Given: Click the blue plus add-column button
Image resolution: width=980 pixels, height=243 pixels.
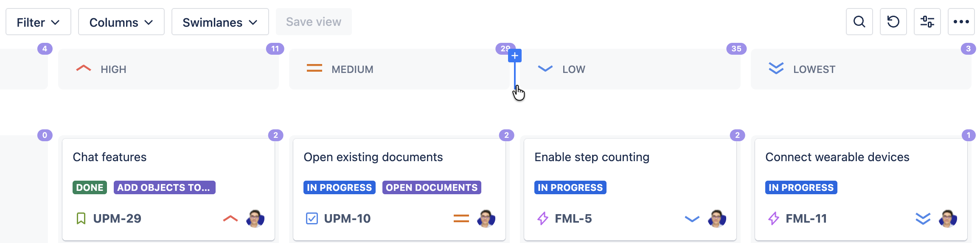Looking at the screenshot, I should (515, 56).
